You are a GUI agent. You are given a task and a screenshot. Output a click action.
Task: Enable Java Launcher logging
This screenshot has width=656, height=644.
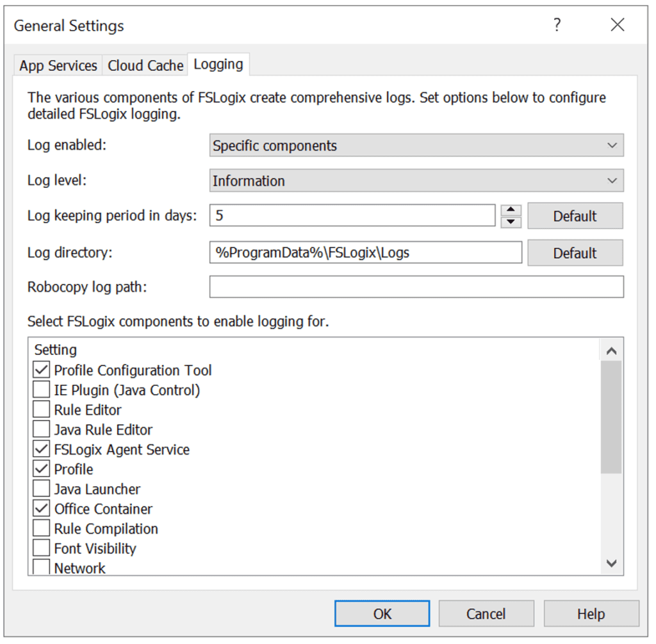[x=41, y=488]
